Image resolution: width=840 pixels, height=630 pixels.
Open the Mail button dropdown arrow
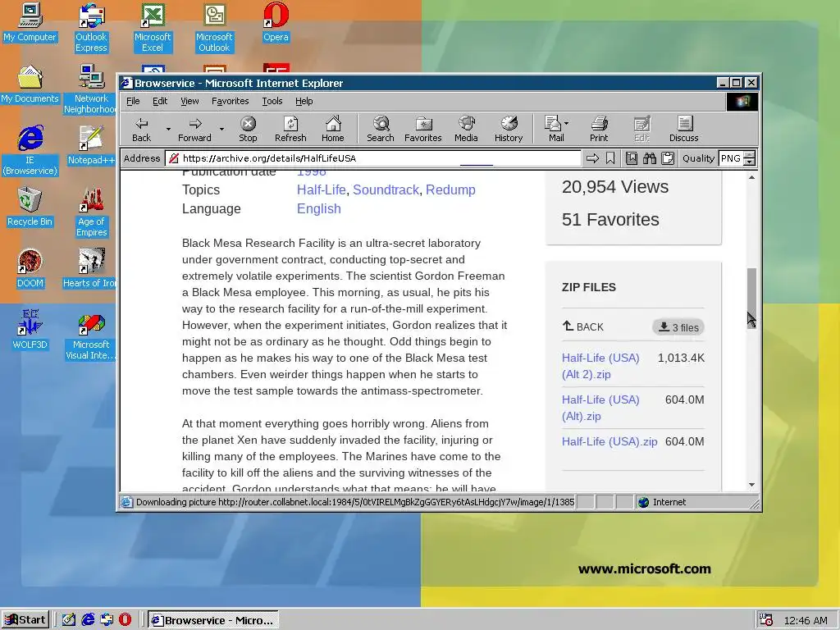pos(566,124)
